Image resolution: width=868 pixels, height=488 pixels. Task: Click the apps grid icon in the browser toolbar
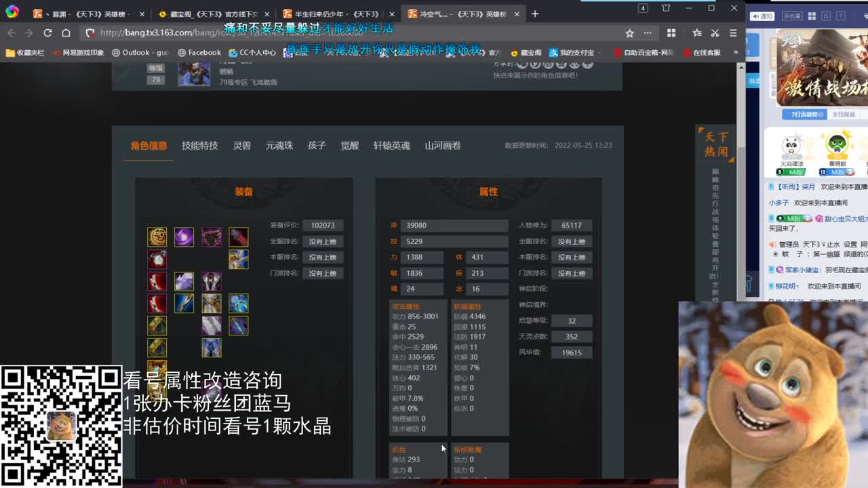670,33
